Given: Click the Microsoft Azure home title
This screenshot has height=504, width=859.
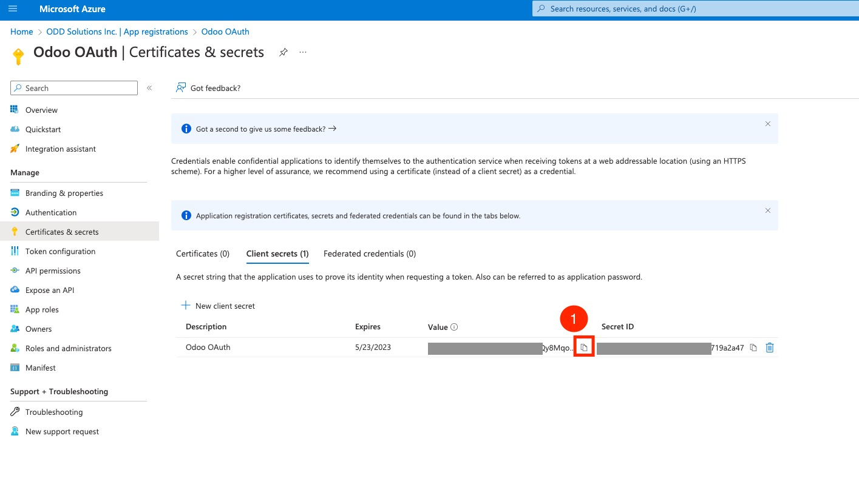Looking at the screenshot, I should [72, 9].
